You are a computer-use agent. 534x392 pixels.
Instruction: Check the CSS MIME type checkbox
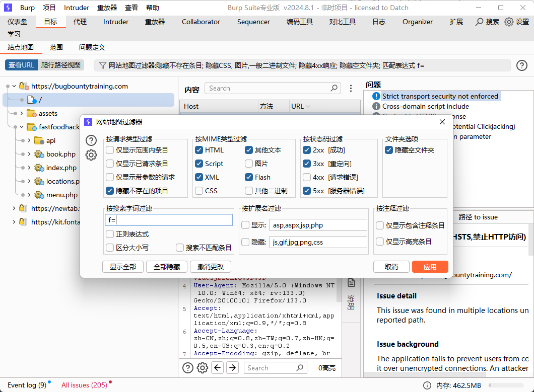click(199, 191)
